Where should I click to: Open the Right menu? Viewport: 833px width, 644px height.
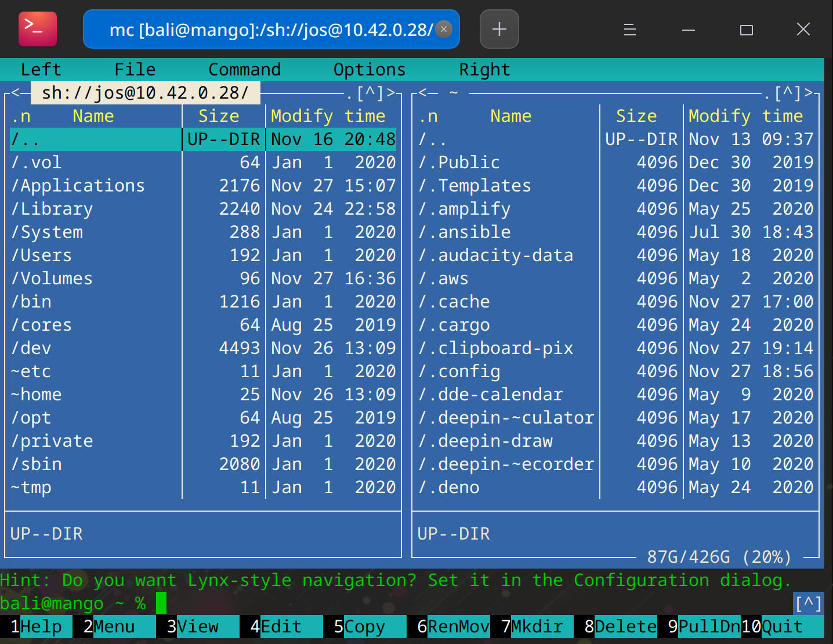tap(484, 70)
